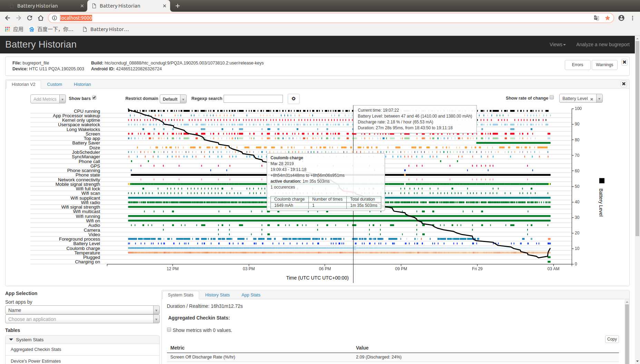Click the Screen Off Discharge Rate row
This screenshot has width=640, height=364.
pos(393,357)
